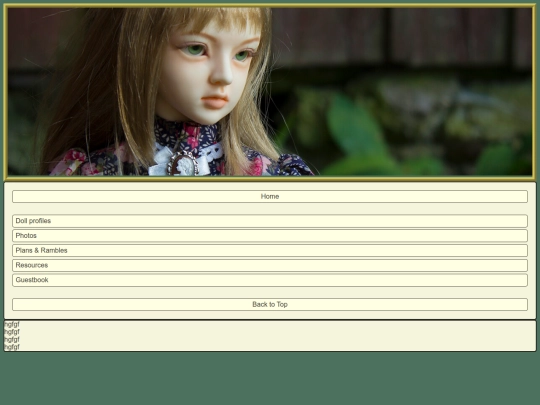The image size is (540, 405).
Task: Visit the Resources page
Action: (270, 266)
